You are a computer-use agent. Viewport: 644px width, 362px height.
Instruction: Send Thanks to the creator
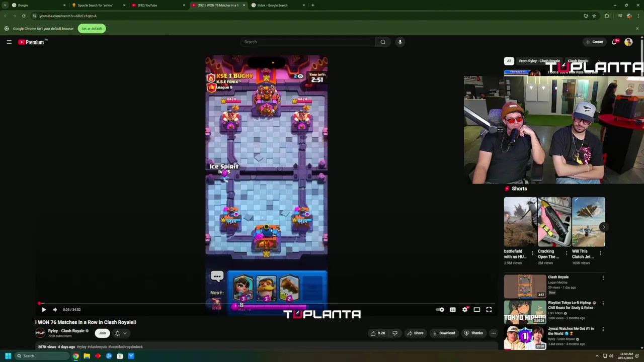click(473, 333)
